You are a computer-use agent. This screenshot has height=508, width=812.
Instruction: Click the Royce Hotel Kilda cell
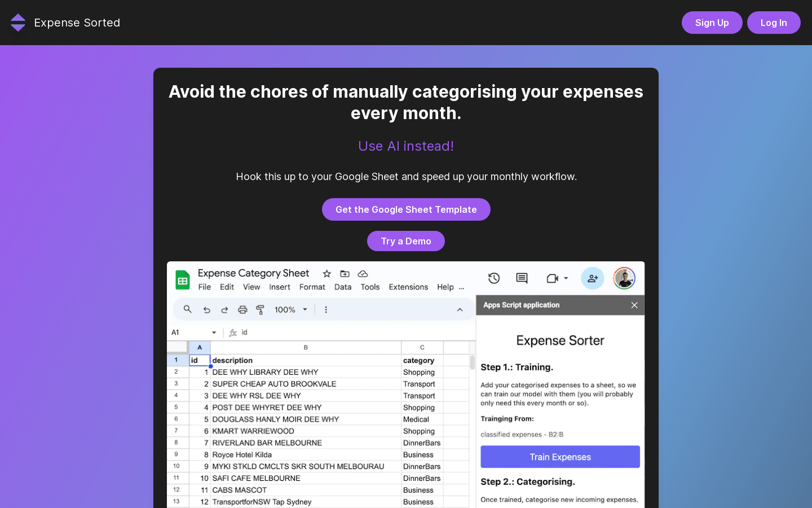tap(306, 455)
